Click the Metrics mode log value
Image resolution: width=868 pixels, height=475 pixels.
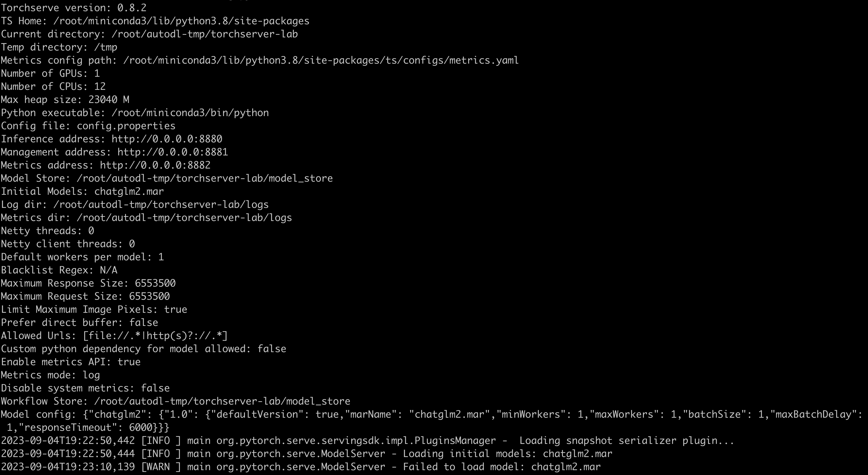pyautogui.click(x=91, y=375)
